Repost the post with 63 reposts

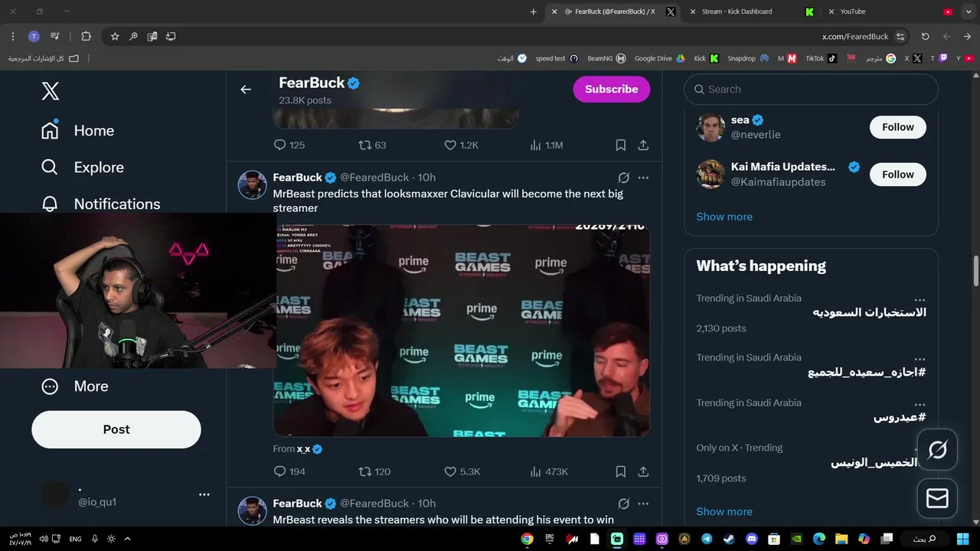(372, 145)
